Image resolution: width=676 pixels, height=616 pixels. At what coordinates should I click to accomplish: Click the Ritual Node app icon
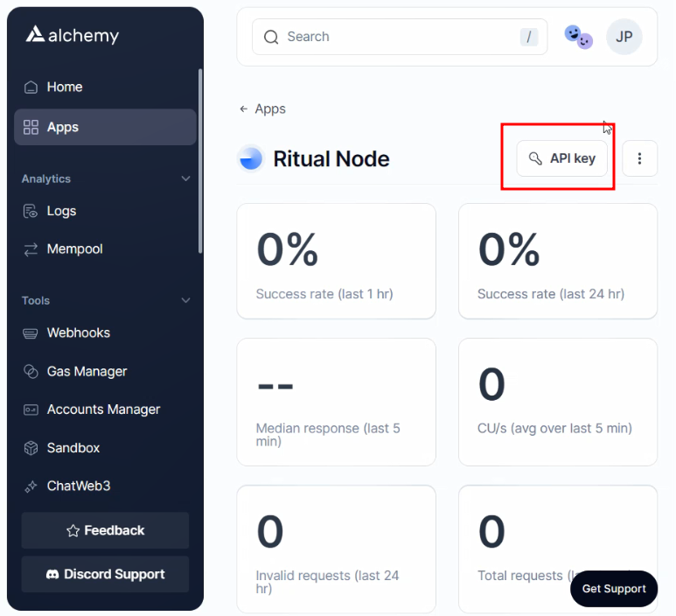click(x=250, y=158)
